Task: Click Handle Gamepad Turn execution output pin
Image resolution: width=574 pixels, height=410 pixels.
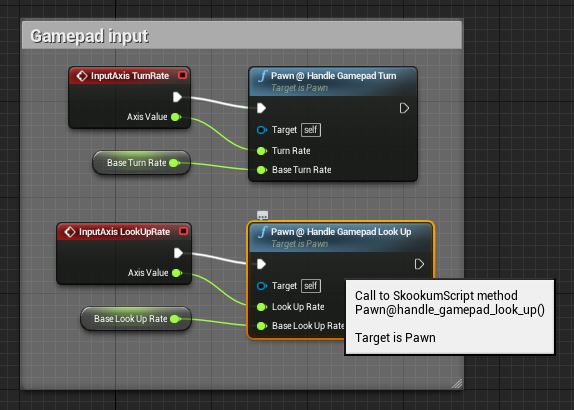Action: [x=404, y=108]
